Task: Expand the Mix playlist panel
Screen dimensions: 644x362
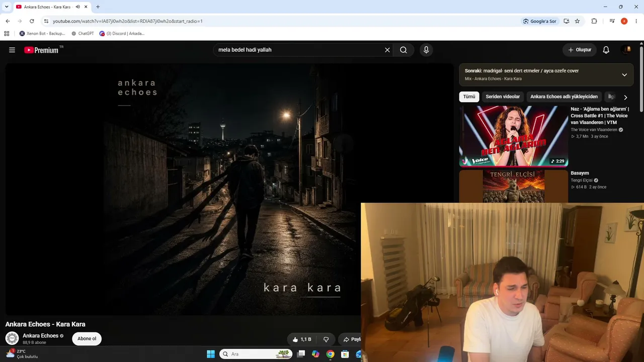Action: [x=624, y=75]
